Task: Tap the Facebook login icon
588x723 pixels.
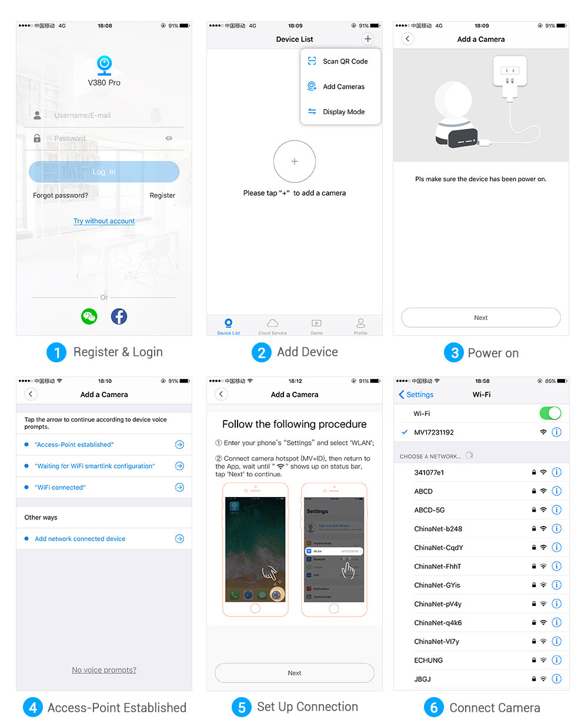Action: (119, 316)
